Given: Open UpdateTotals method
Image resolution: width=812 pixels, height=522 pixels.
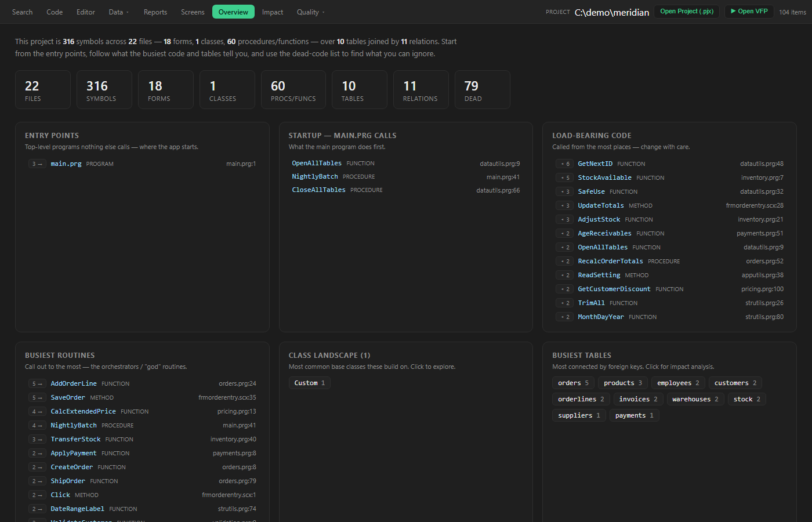Looking at the screenshot, I should coord(669,205).
